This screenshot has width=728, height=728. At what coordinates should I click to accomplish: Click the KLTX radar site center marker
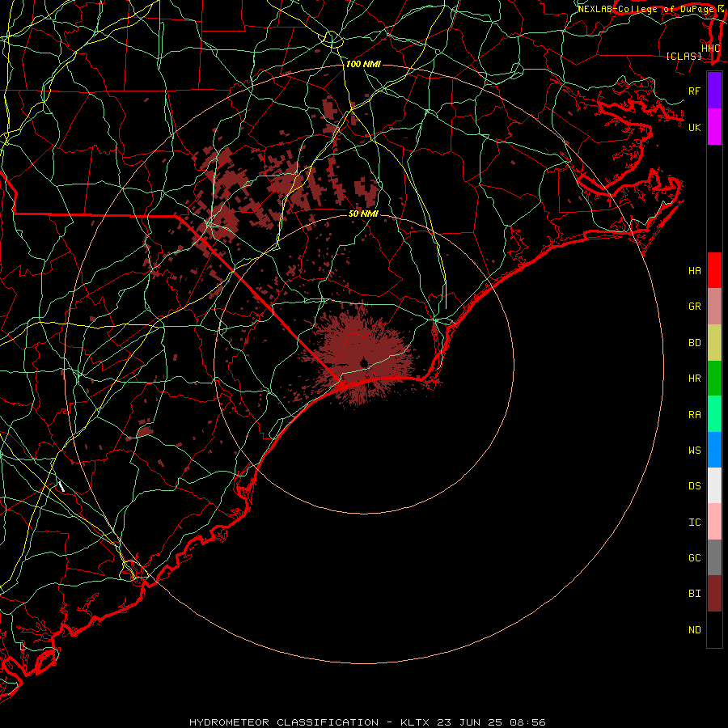click(x=363, y=362)
